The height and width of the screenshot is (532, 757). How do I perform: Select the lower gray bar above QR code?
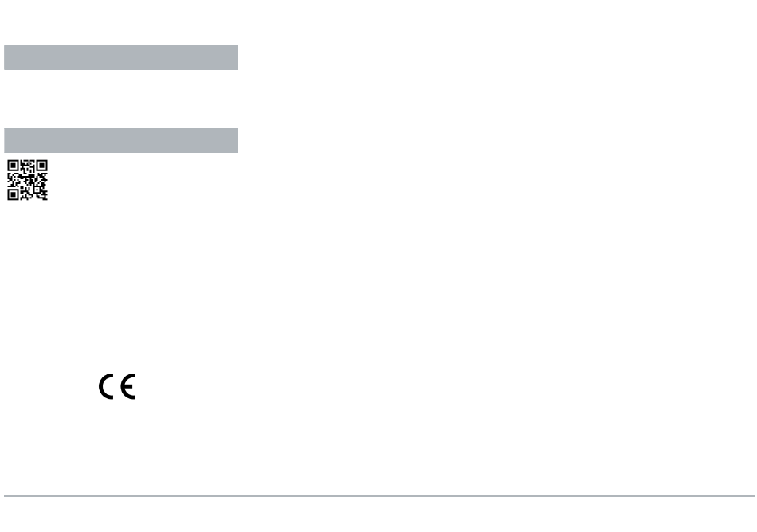(x=121, y=140)
